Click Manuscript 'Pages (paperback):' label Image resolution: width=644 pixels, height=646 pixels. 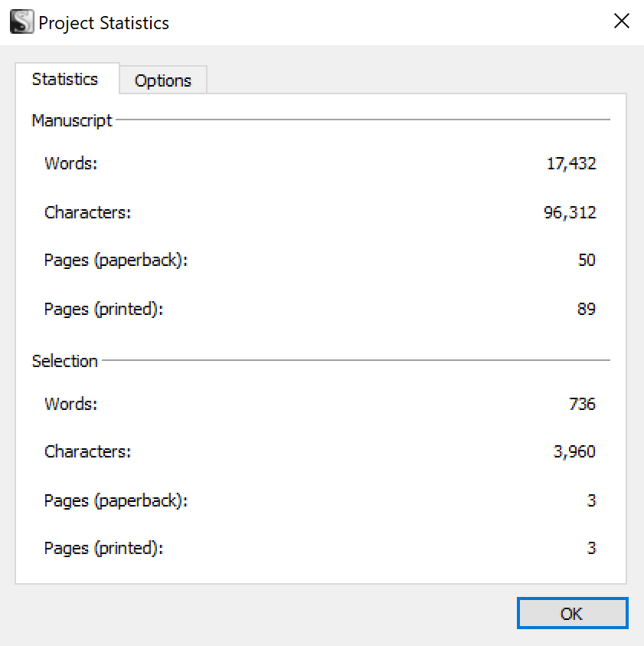pos(116,261)
